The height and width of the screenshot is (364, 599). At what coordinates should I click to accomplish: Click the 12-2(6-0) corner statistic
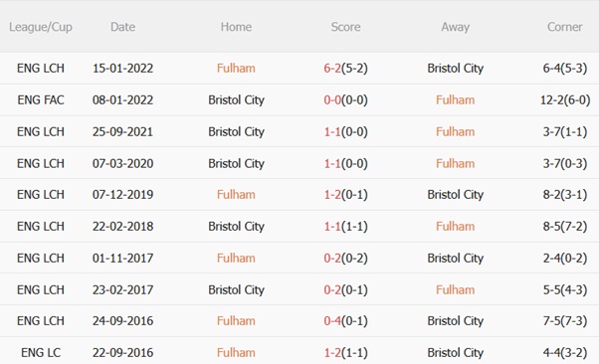(565, 100)
